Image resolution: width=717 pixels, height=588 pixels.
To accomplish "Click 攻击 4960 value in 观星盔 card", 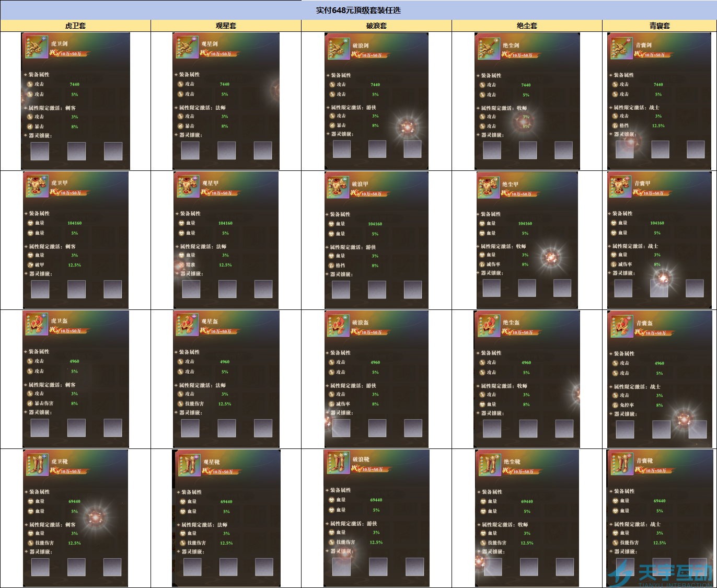I will click(x=225, y=362).
